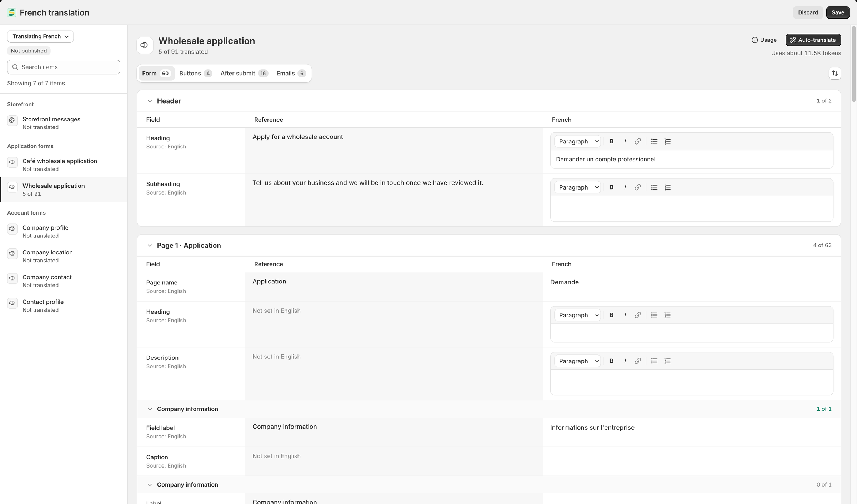857x504 pixels.
Task: Toggle numbered list in Description editor
Action: click(x=667, y=361)
